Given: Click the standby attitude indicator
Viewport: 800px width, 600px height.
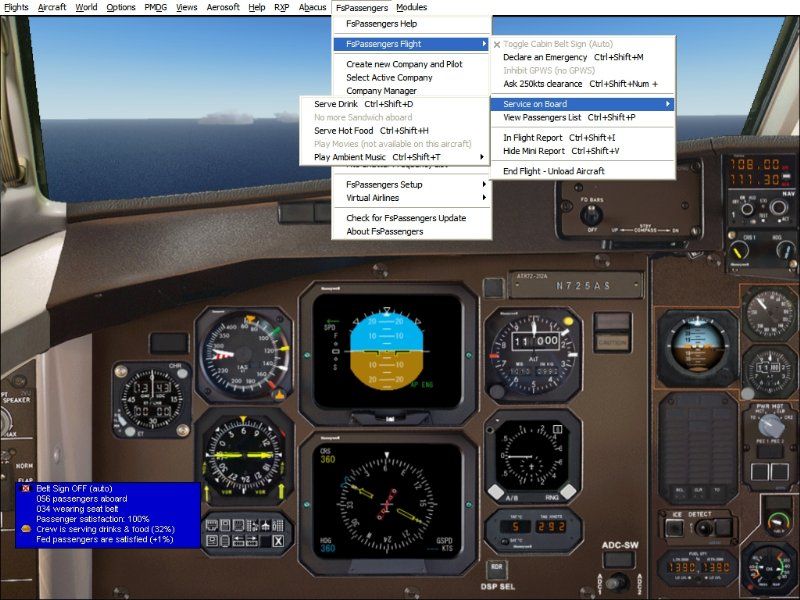Looking at the screenshot, I should click(697, 347).
